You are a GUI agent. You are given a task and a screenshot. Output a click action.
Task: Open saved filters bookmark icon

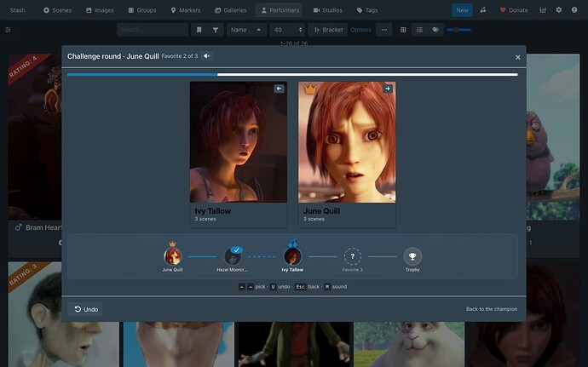click(199, 30)
